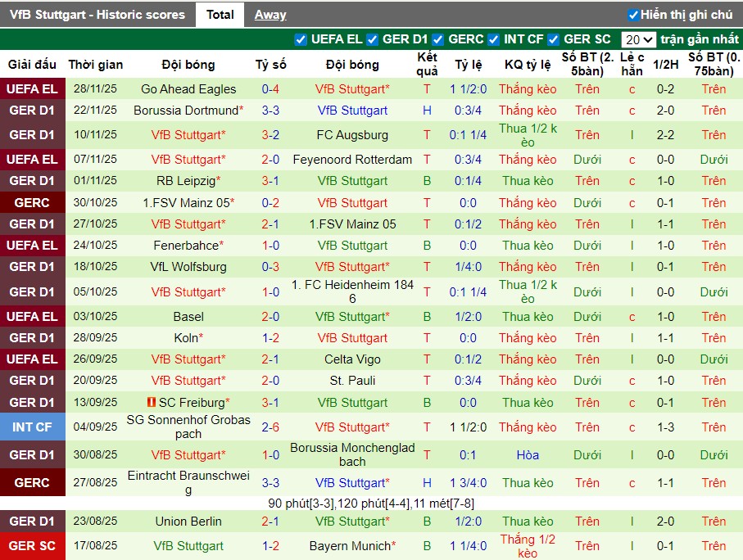This screenshot has height=560, width=743.
Task: Click the GER SC badge on Bayern row
Action: (32, 546)
